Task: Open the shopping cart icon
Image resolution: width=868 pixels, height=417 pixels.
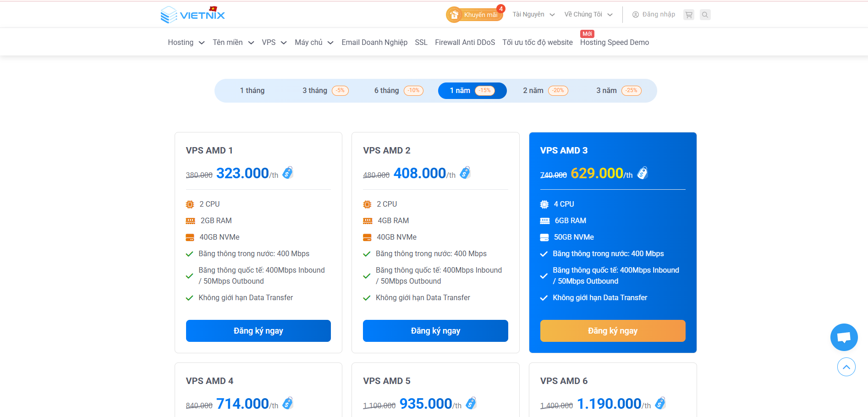Action: tap(688, 15)
